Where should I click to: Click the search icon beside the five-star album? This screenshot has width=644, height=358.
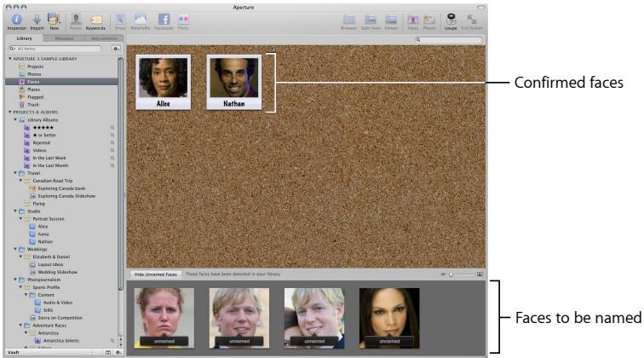tap(112, 127)
